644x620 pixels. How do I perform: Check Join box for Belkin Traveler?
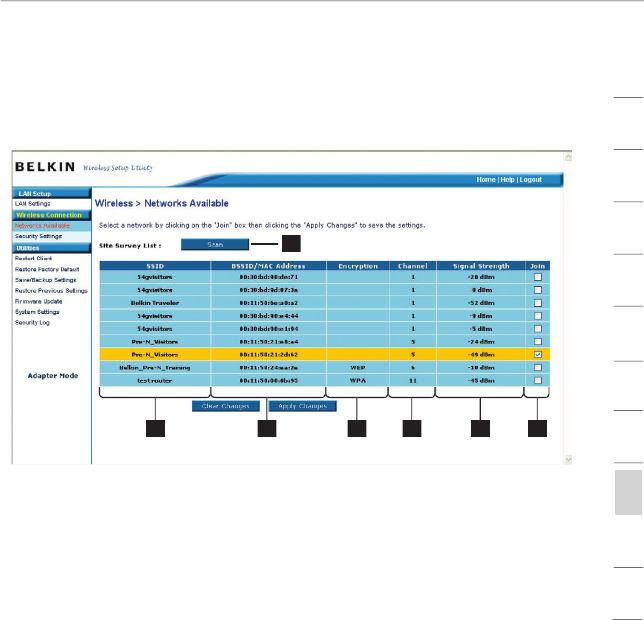[x=538, y=303]
